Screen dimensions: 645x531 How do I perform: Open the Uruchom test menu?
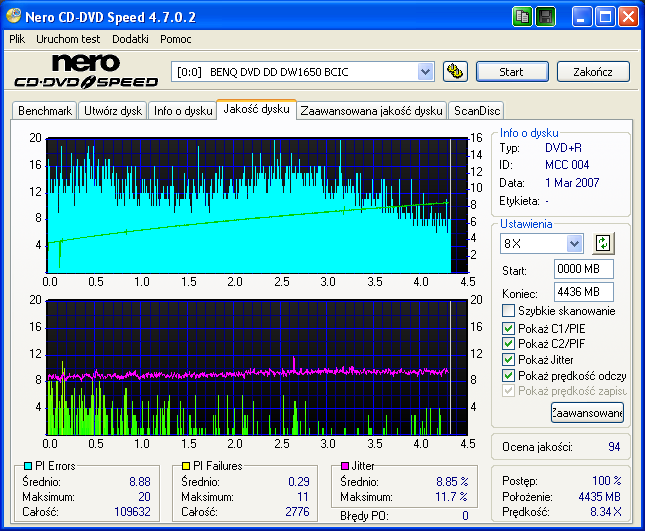point(68,39)
